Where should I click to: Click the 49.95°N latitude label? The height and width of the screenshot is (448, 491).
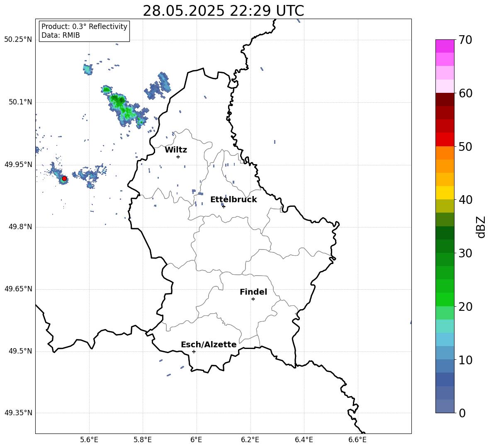click(x=18, y=165)
